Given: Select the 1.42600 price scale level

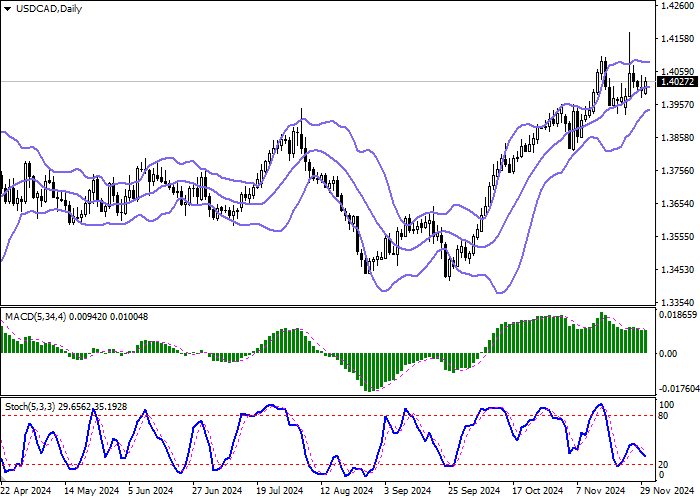Looking at the screenshot, I should coord(677,6).
